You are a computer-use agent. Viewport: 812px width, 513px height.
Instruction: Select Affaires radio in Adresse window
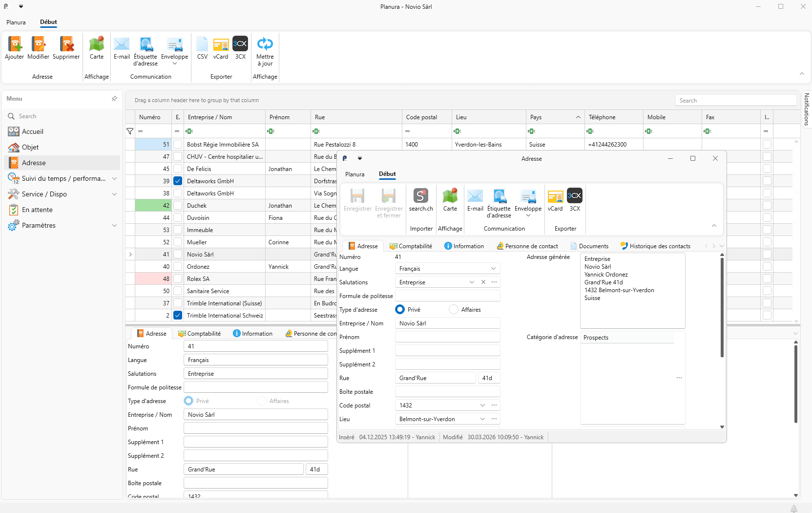pos(454,309)
